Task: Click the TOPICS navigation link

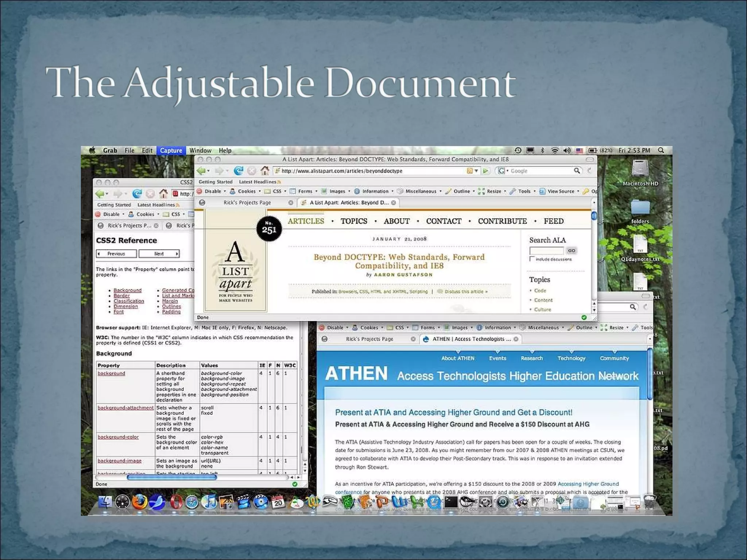Action: pyautogui.click(x=353, y=221)
